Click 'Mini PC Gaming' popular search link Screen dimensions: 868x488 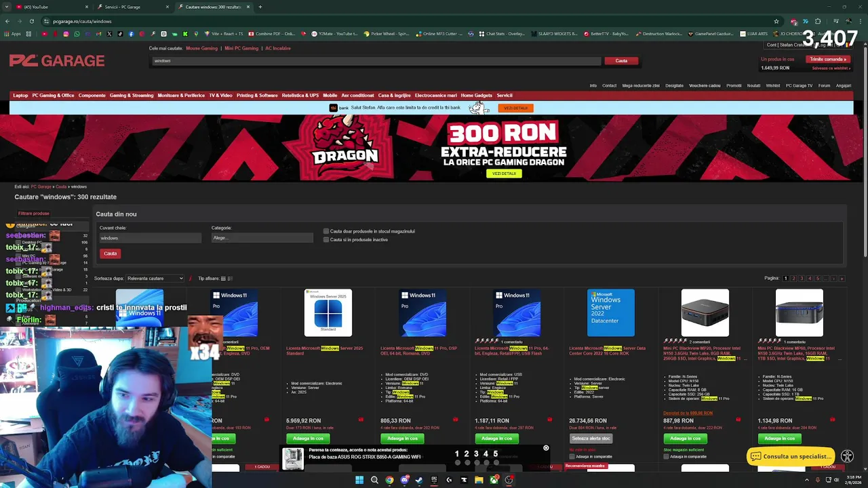(241, 48)
